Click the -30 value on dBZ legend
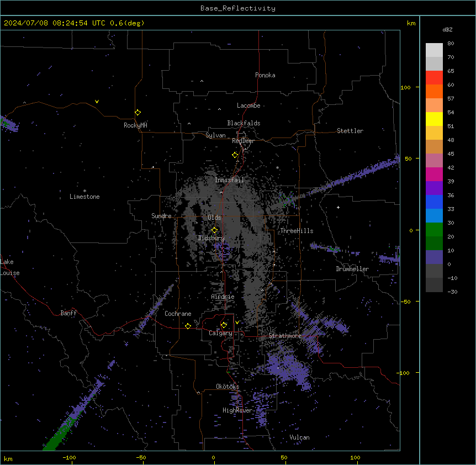 coord(452,292)
